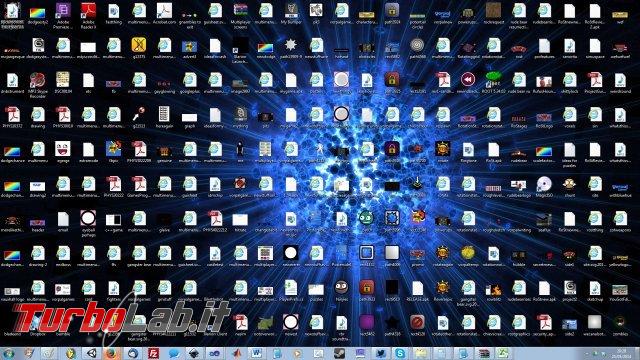The image size is (640, 360).
Task: Select the orange padlock path3923 icon
Action: tap(366, 287)
